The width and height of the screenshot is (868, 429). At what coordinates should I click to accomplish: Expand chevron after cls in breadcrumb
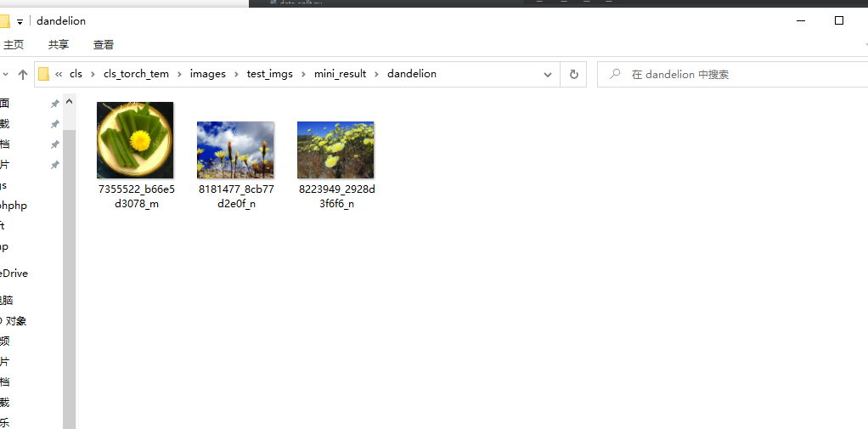coord(93,74)
